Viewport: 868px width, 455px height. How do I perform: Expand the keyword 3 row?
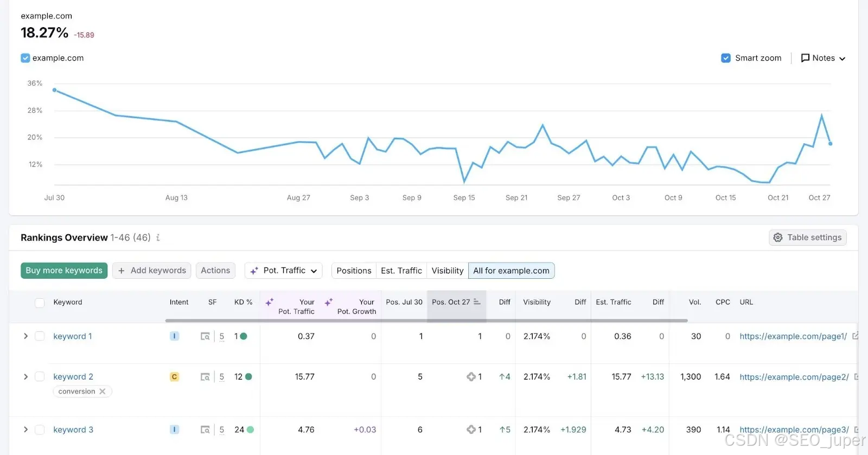25,430
